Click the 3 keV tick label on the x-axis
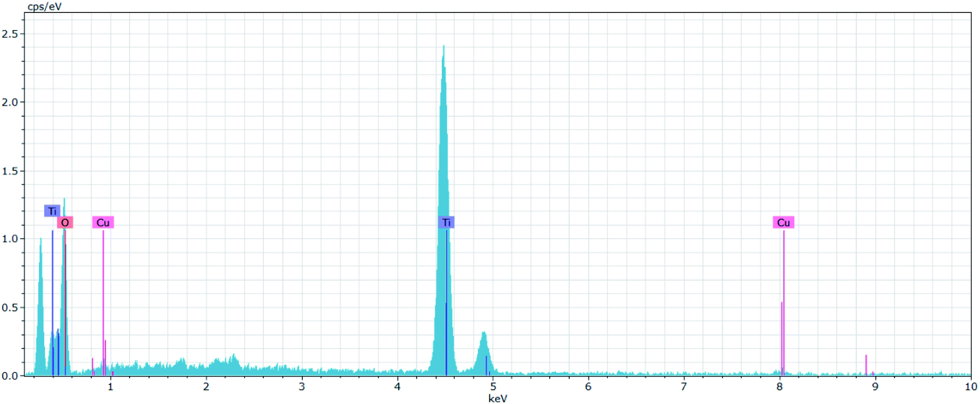The image size is (980, 404). (302, 386)
